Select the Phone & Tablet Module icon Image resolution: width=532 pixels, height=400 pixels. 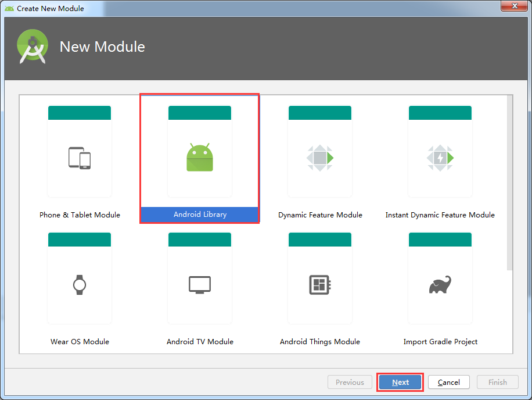[80, 158]
